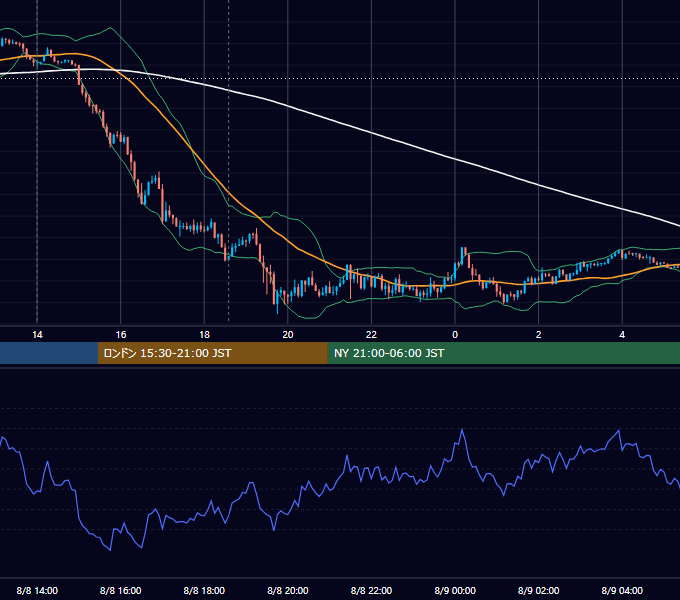Click the 8/8 22:00 date label
Image resolution: width=680 pixels, height=600 pixels.
click(x=371, y=590)
